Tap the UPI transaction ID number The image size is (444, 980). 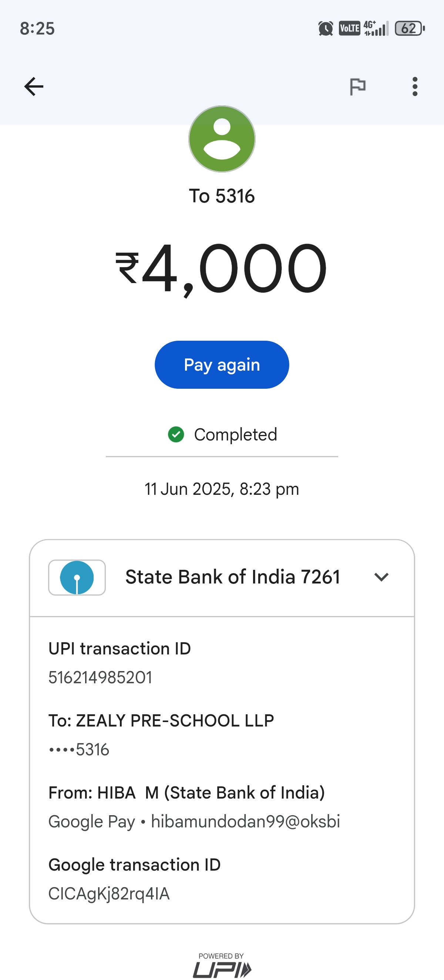[100, 678]
